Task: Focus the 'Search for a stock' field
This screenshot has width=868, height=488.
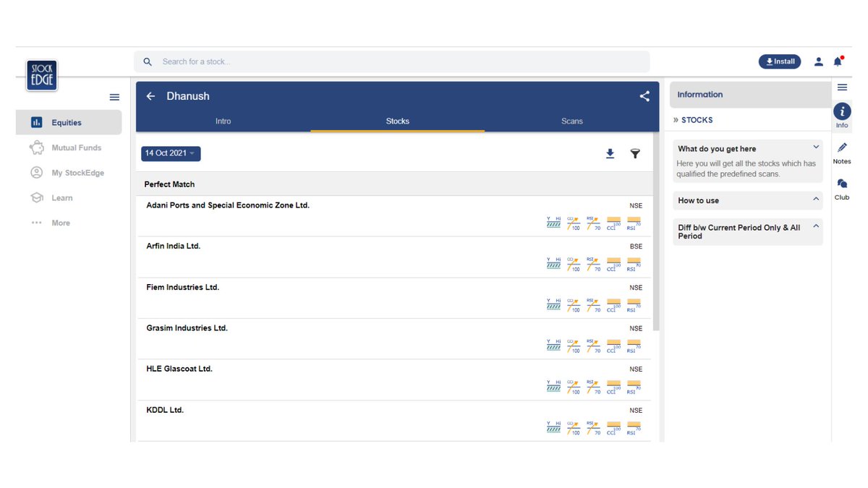Action: pyautogui.click(x=392, y=61)
